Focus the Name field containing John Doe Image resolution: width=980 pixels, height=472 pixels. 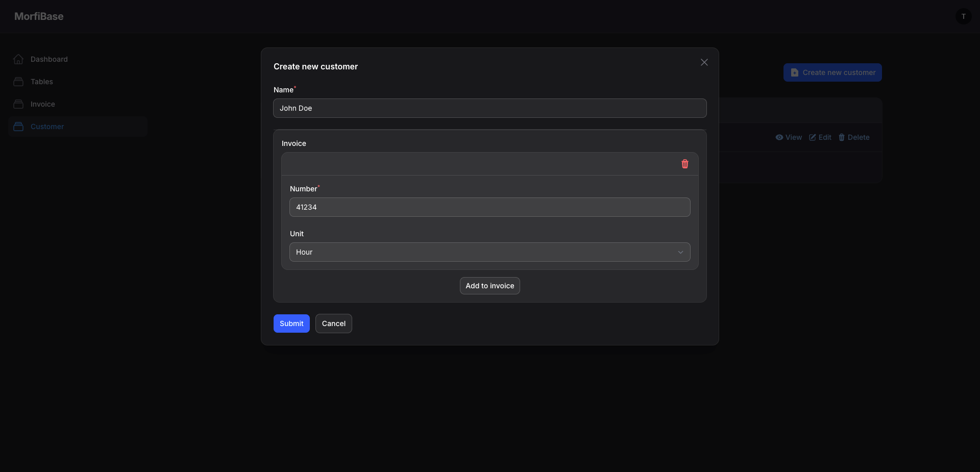(x=490, y=108)
